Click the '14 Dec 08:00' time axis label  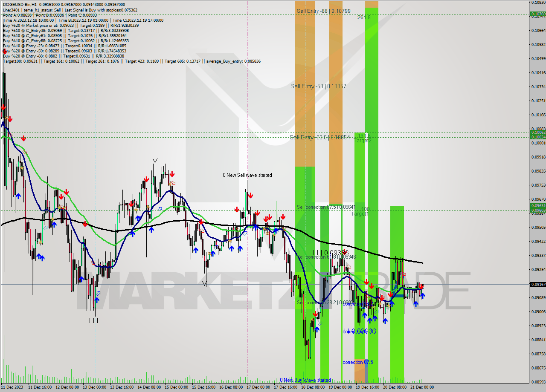(x=149, y=387)
